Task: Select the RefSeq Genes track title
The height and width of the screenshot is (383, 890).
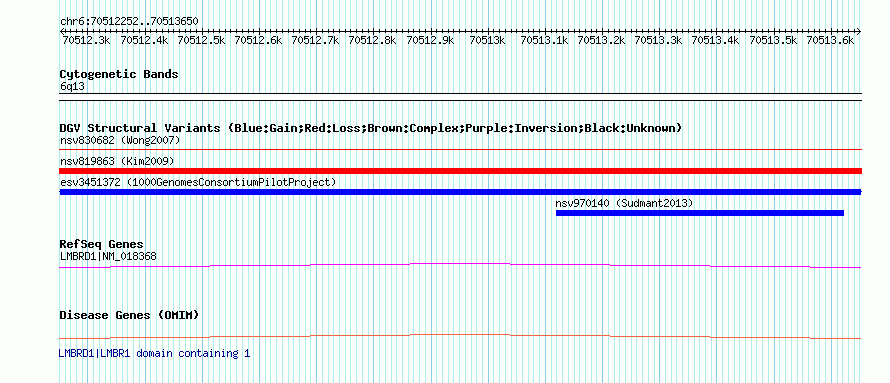Action: coord(102,245)
